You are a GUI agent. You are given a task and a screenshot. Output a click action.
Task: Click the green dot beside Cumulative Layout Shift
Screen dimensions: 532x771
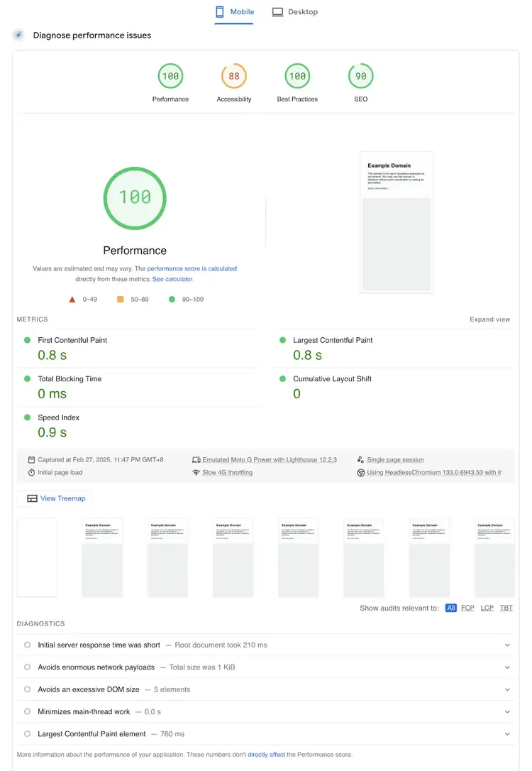click(x=282, y=378)
